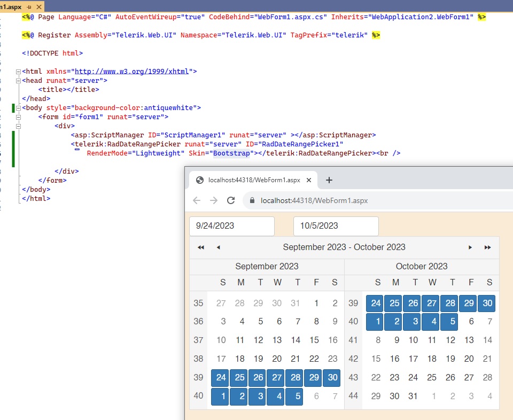513x420 pixels.
Task: Click the end date field showing 10/5/2023
Action: point(336,226)
